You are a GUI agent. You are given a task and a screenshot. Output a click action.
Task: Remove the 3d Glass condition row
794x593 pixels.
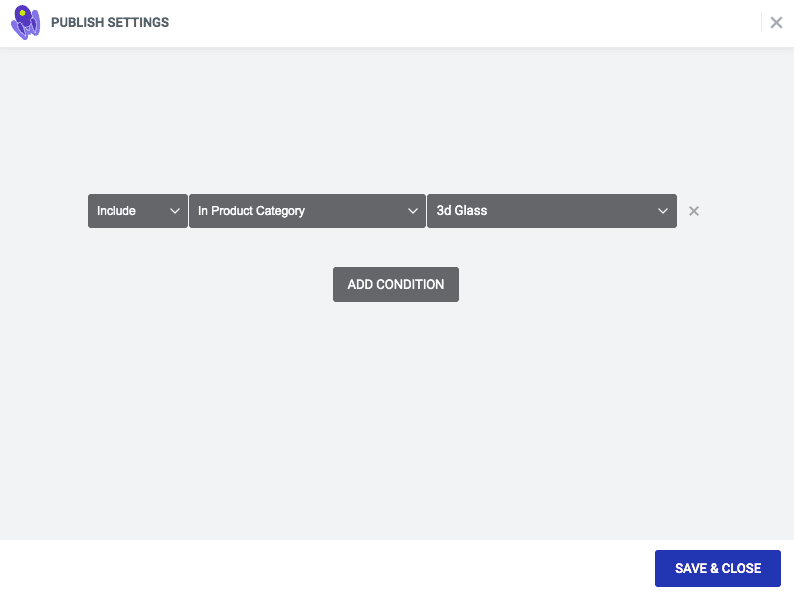coord(694,211)
